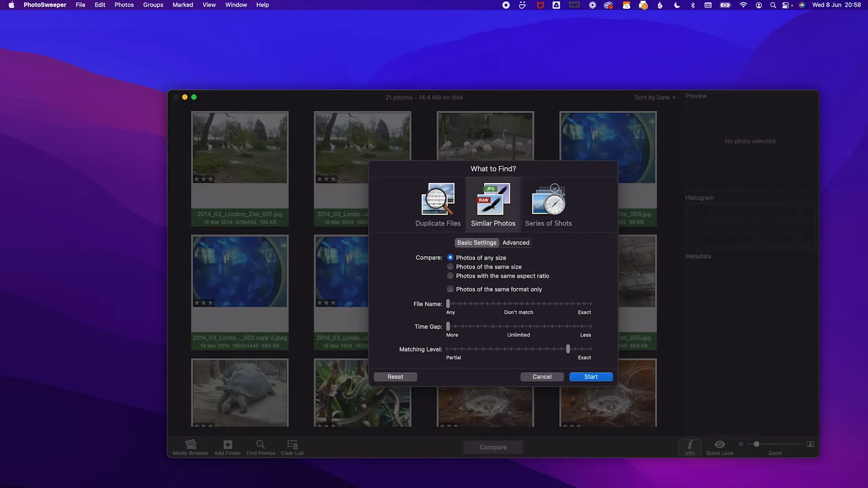868x488 pixels.
Task: Open Spotlight search in menu bar
Action: 773,5
